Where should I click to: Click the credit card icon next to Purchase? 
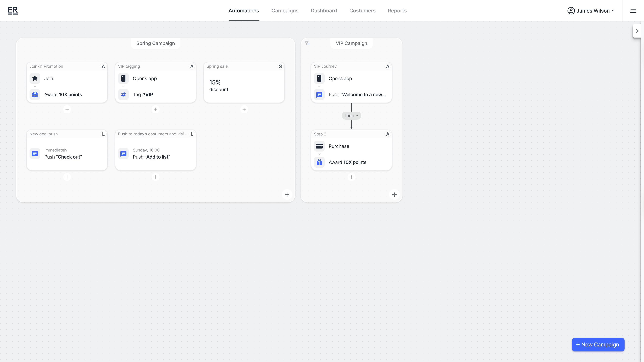click(x=319, y=146)
